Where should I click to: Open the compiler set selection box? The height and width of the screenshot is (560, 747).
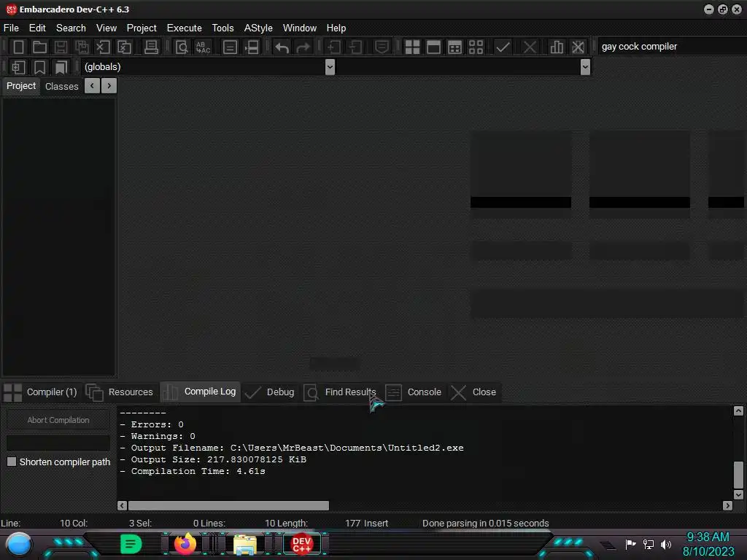pyautogui.click(x=672, y=47)
